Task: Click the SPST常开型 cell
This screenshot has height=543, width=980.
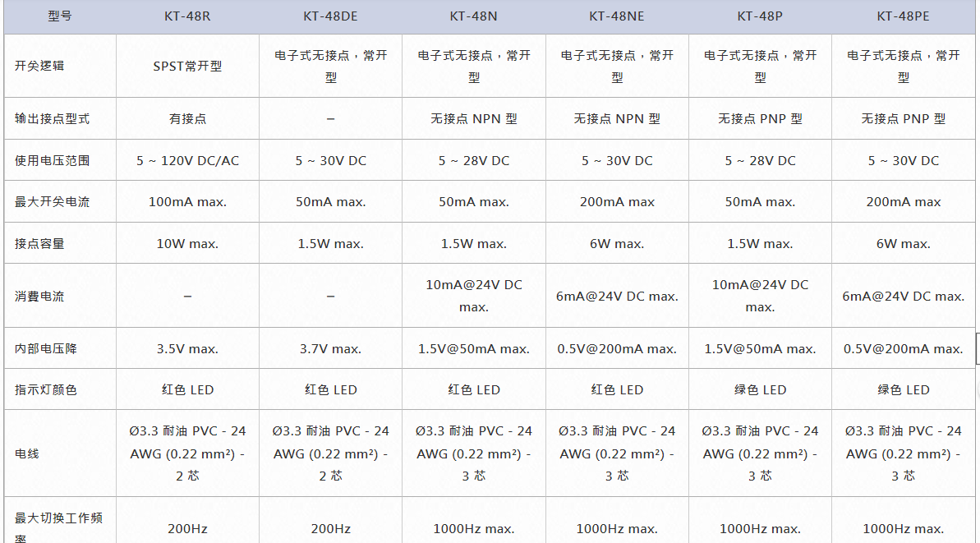Action: click(187, 67)
